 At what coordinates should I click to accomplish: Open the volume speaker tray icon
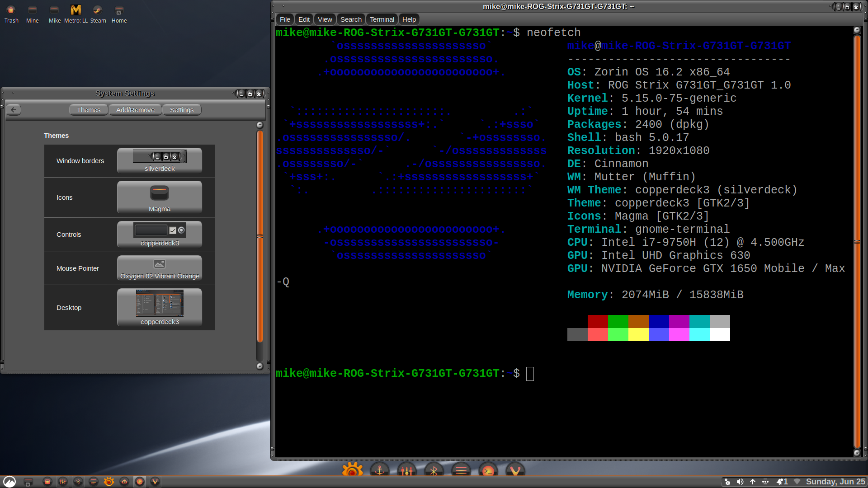(x=740, y=482)
